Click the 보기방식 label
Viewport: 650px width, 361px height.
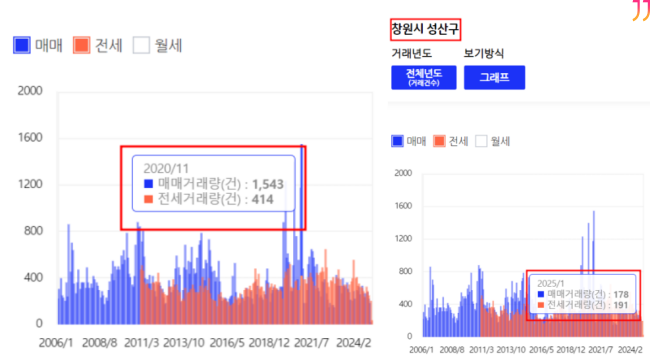pos(483,53)
